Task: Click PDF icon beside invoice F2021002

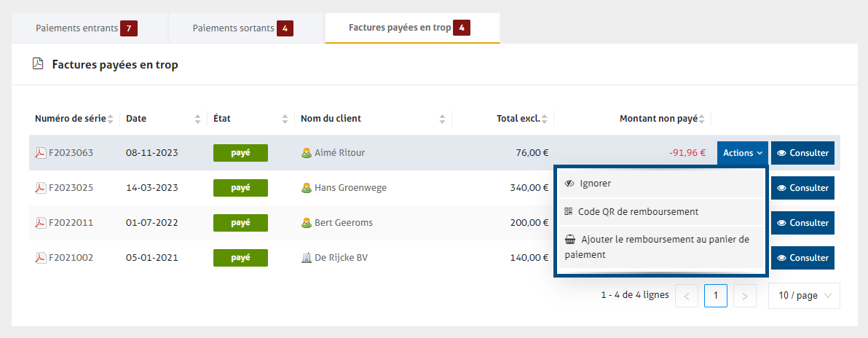Action: point(41,258)
